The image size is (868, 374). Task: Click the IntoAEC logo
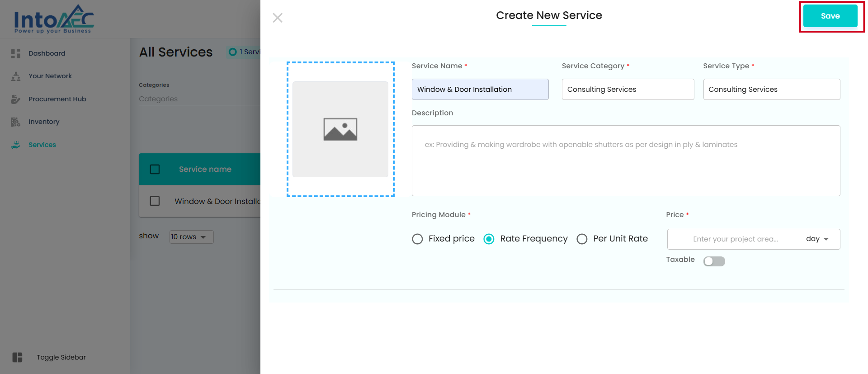click(54, 19)
